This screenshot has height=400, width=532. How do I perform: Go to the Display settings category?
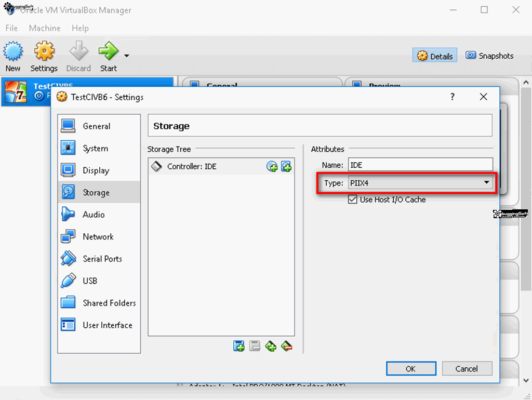click(x=99, y=170)
